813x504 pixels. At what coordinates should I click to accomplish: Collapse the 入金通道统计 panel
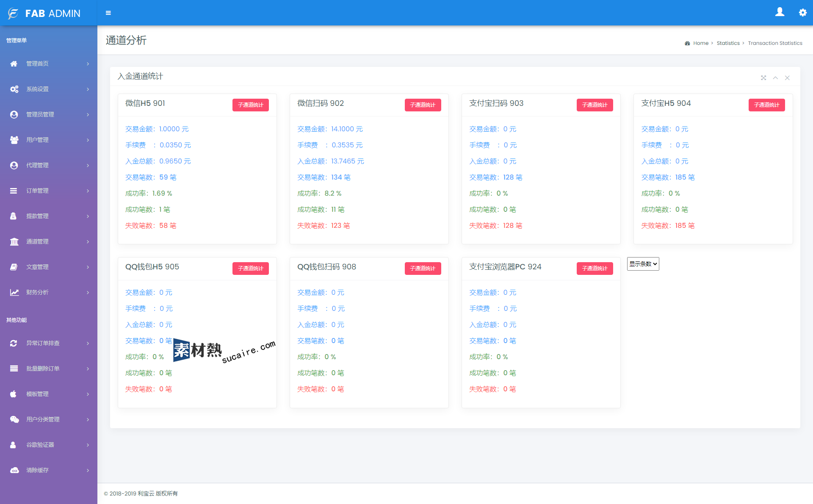775,78
